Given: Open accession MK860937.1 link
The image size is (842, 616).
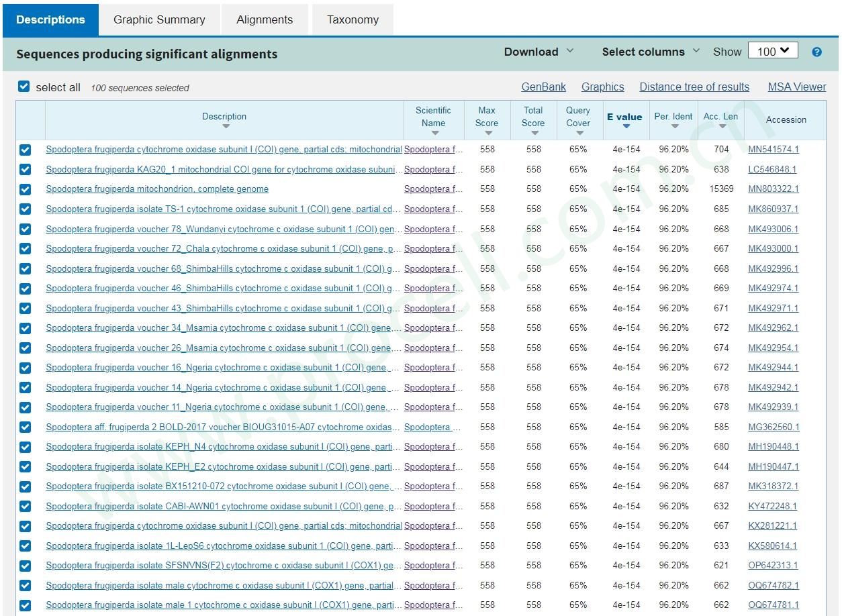Looking at the screenshot, I should pos(773,209).
